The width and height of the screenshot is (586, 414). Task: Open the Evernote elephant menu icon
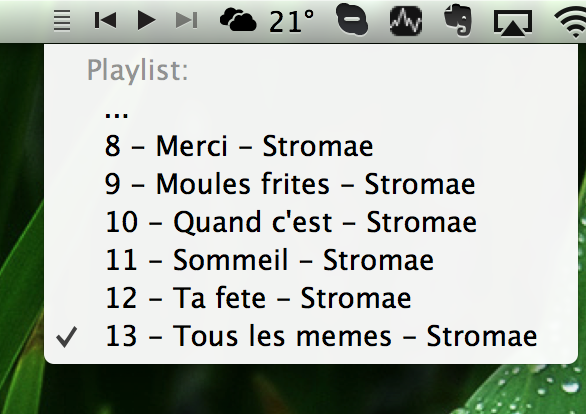pos(458,20)
